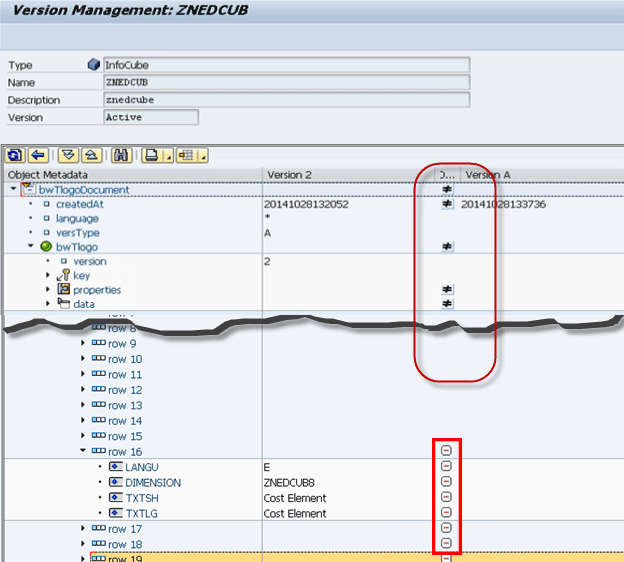
Task: Click the layout grid toolbar icon
Action: pos(188,155)
